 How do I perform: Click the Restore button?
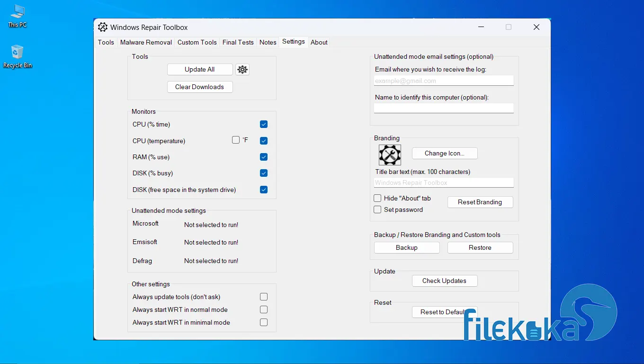click(x=480, y=247)
